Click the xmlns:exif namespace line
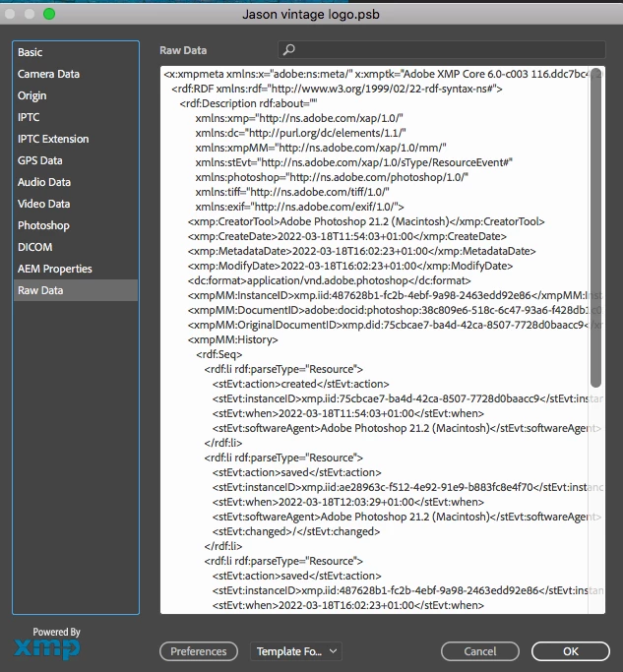Image resolution: width=623 pixels, height=672 pixels. pyautogui.click(x=300, y=207)
